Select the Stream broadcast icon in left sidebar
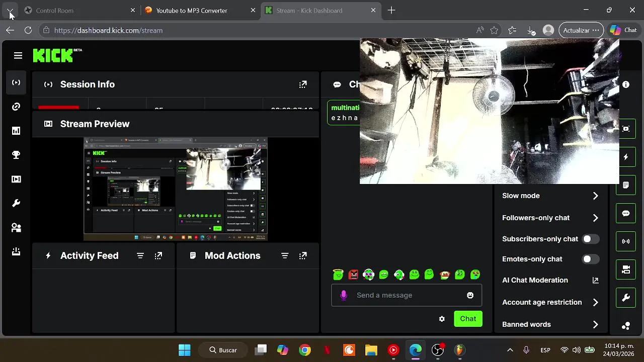Screen dimensions: 644x362 click(16, 82)
